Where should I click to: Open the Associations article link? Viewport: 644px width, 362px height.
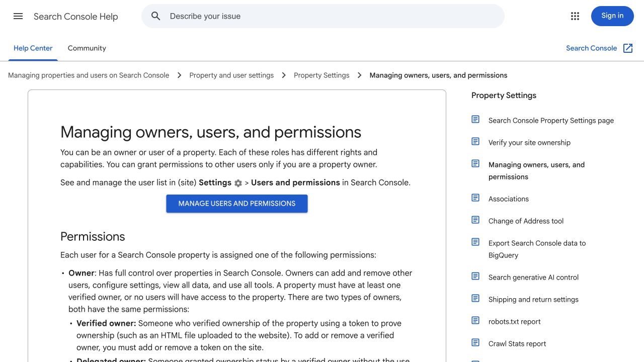click(509, 199)
